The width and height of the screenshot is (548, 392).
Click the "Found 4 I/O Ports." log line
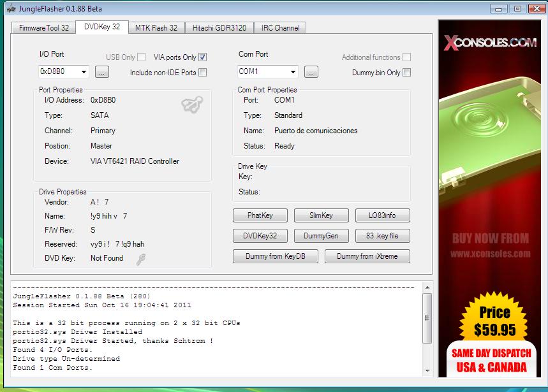click(x=52, y=350)
